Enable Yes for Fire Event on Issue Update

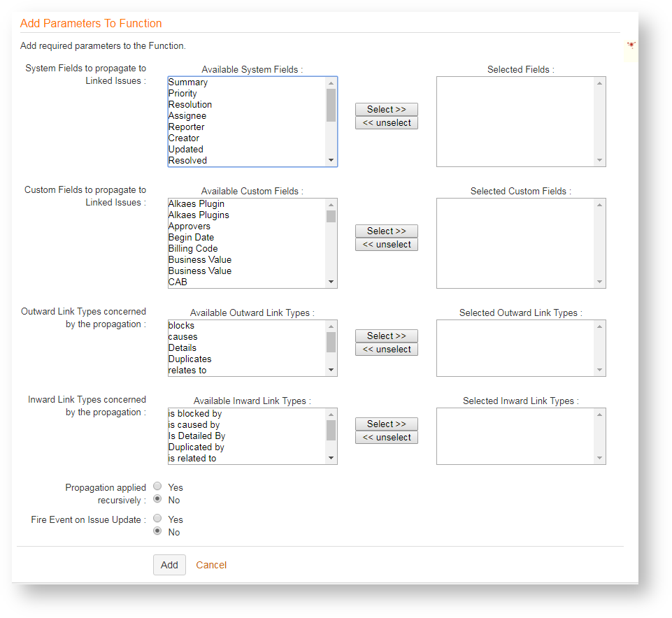pyautogui.click(x=157, y=519)
